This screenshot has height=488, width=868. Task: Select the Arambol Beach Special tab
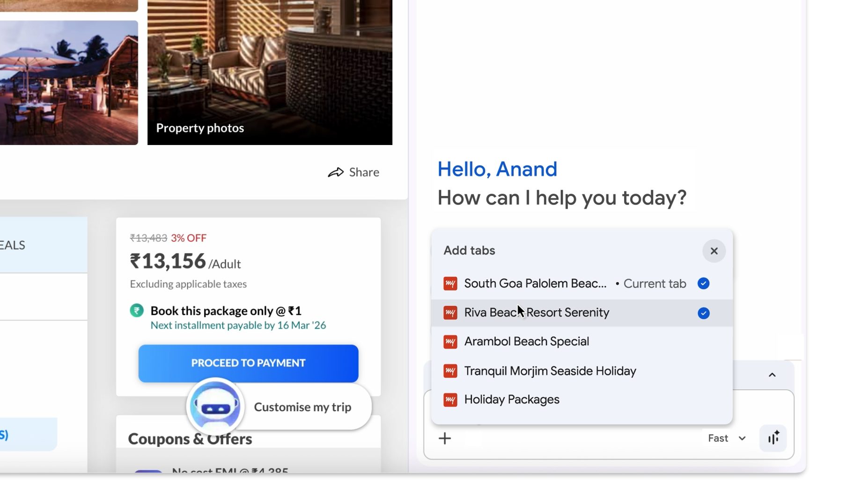pos(526,342)
